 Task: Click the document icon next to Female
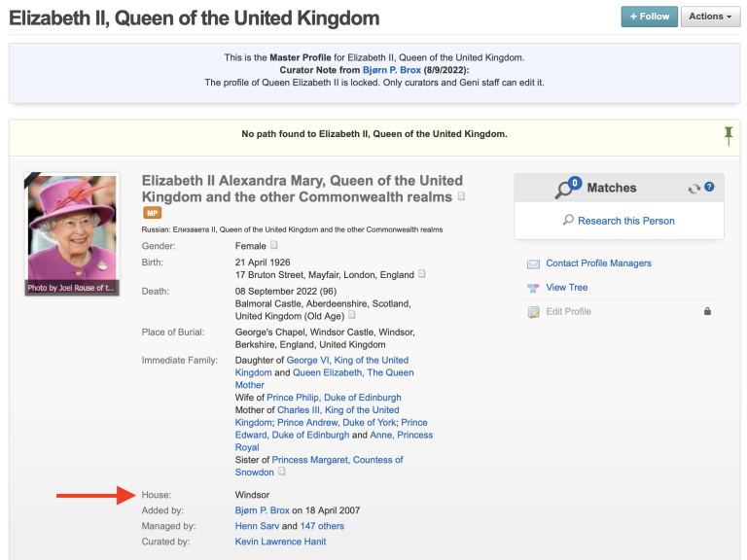[274, 245]
